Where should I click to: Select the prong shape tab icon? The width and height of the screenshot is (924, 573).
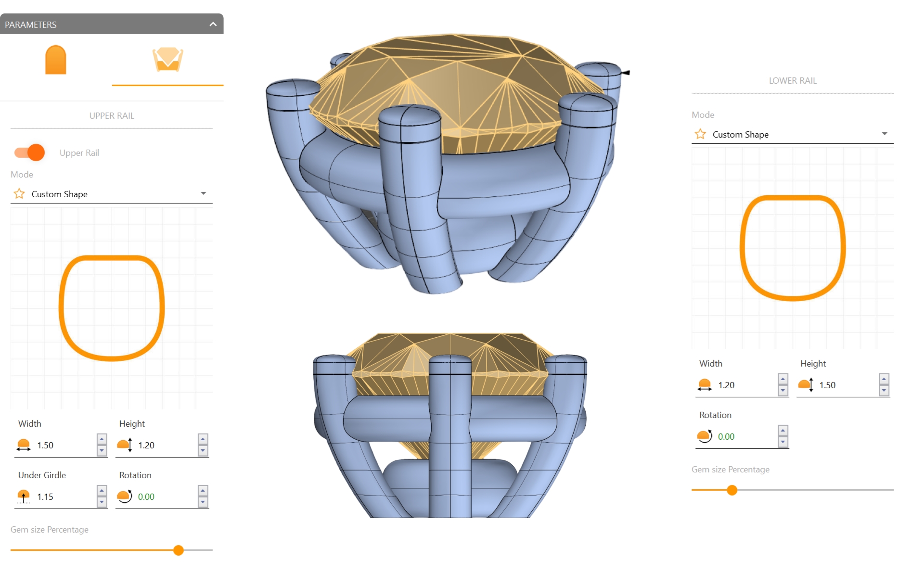[x=56, y=60]
